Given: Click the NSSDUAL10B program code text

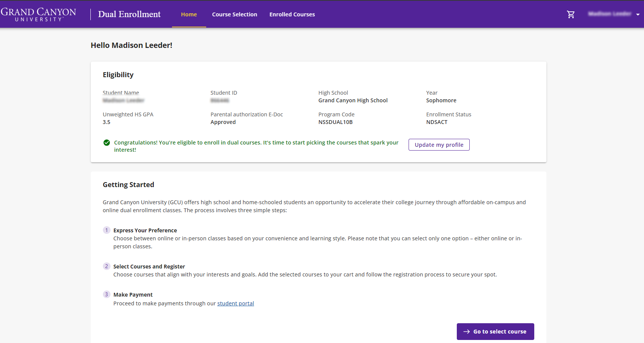Looking at the screenshot, I should (x=335, y=122).
